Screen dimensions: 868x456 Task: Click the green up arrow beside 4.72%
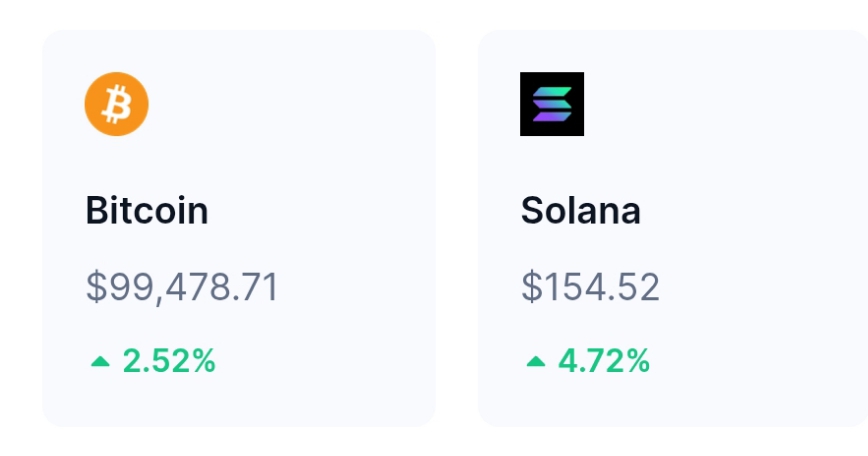536,361
